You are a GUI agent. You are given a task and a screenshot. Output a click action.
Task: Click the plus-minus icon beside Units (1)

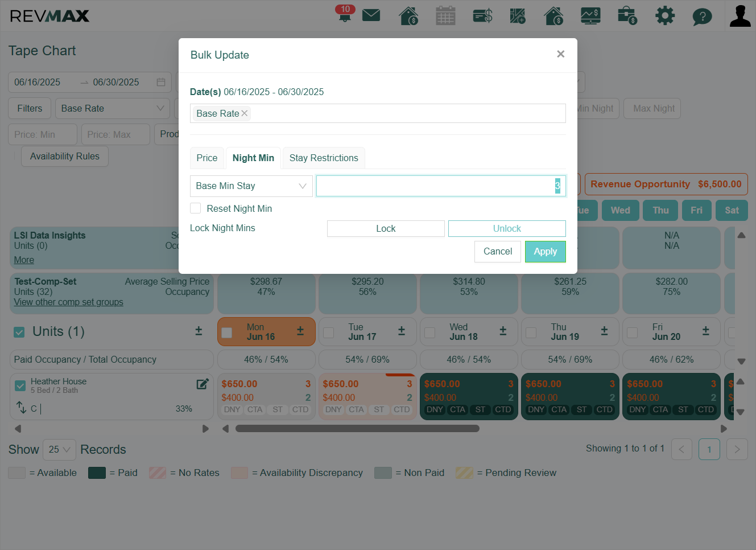tap(199, 331)
